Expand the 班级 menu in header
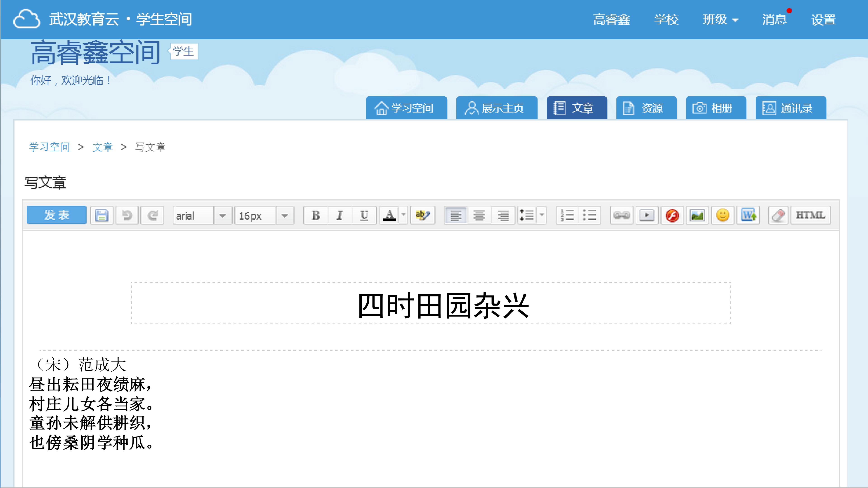Image resolution: width=868 pixels, height=488 pixels. coord(720,19)
